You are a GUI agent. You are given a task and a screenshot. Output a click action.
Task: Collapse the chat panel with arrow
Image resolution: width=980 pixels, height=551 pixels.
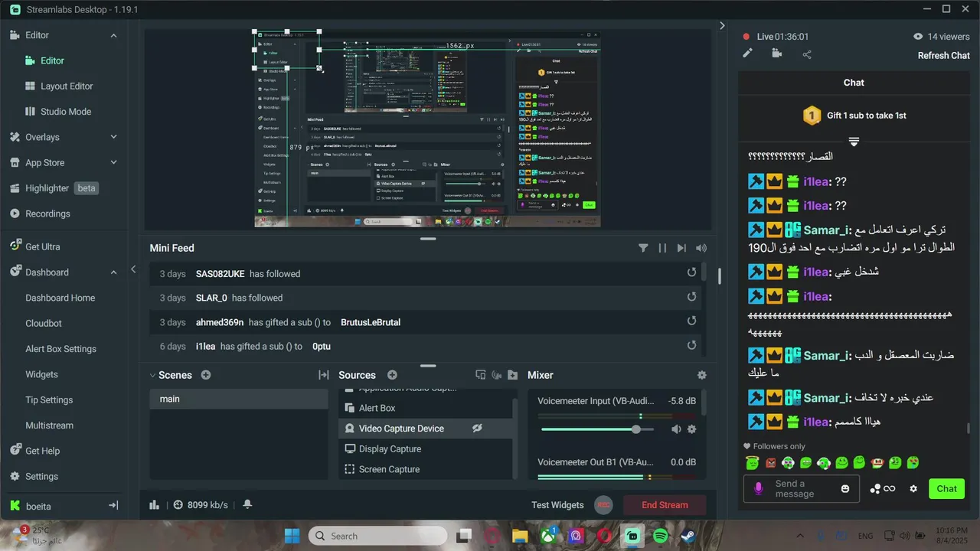click(x=722, y=26)
